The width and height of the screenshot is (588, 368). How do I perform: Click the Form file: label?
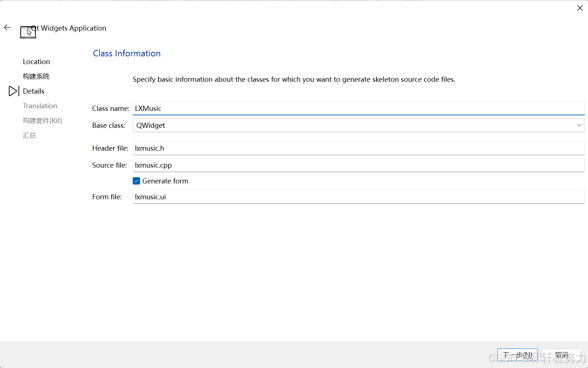pos(107,197)
